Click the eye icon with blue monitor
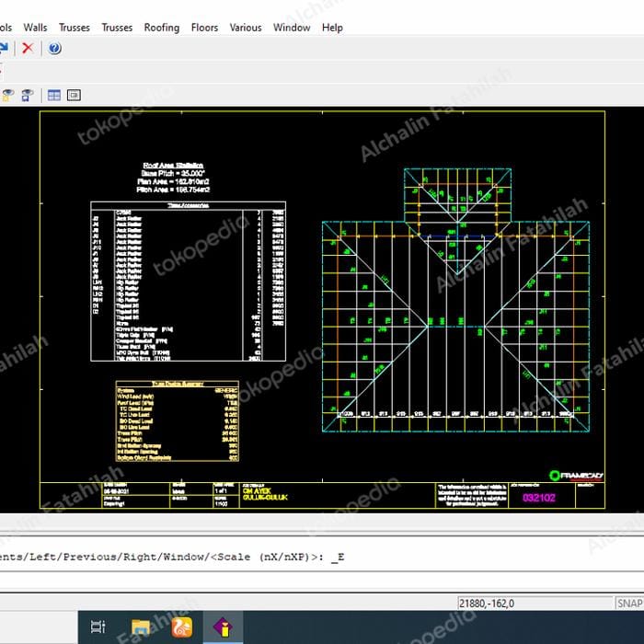This screenshot has height=644, width=644. [x=28, y=96]
